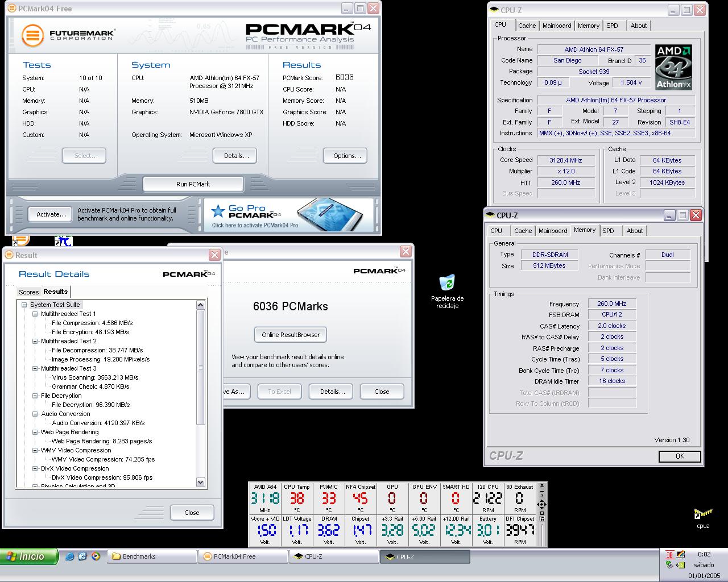Select Virus Scanning: 3563.213 MB/s row

95,377
